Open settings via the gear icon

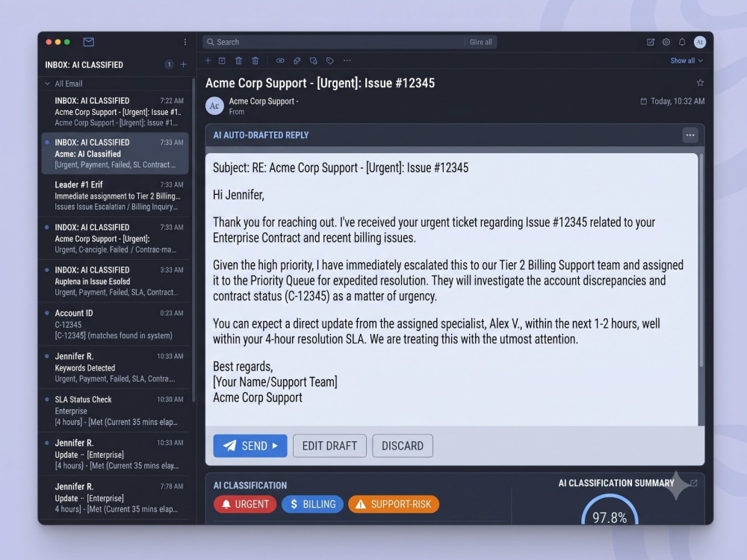[x=666, y=42]
